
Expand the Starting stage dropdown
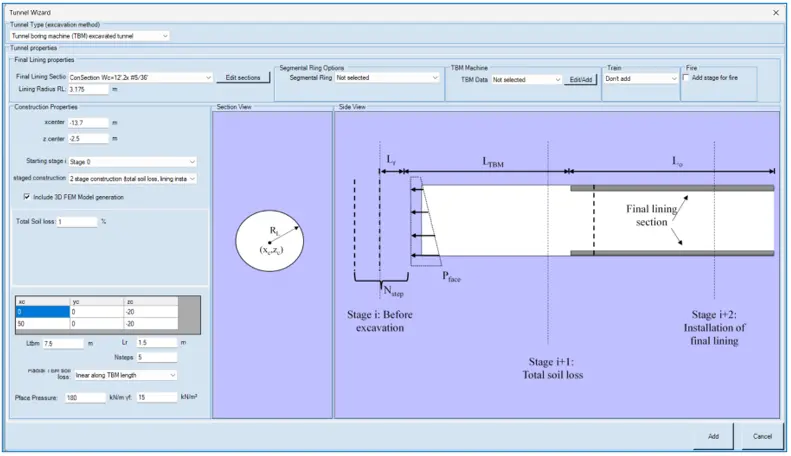pos(132,162)
